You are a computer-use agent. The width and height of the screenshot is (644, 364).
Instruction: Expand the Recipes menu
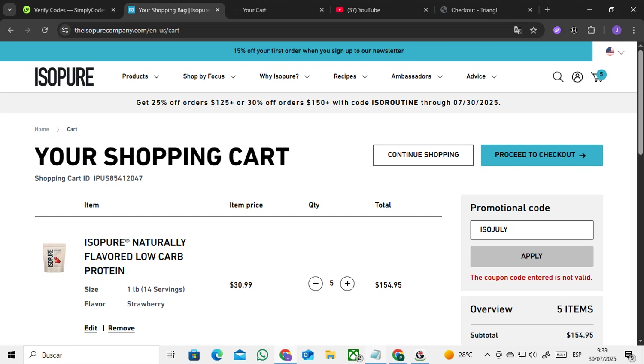(351, 76)
